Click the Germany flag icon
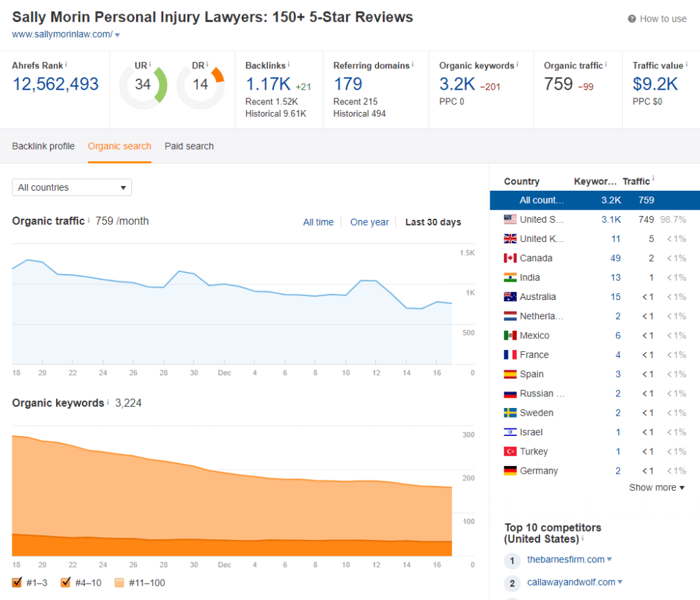 tap(510, 471)
